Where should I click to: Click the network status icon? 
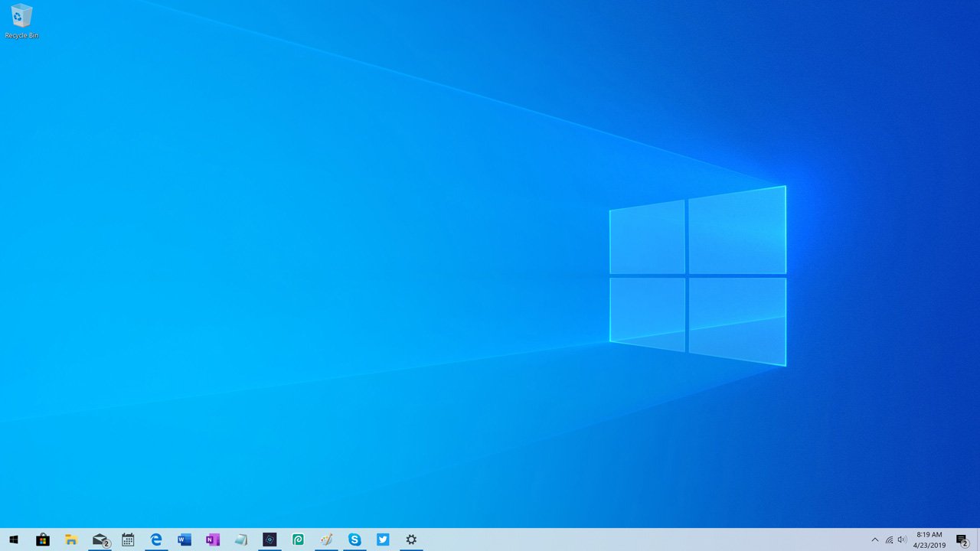click(x=890, y=540)
